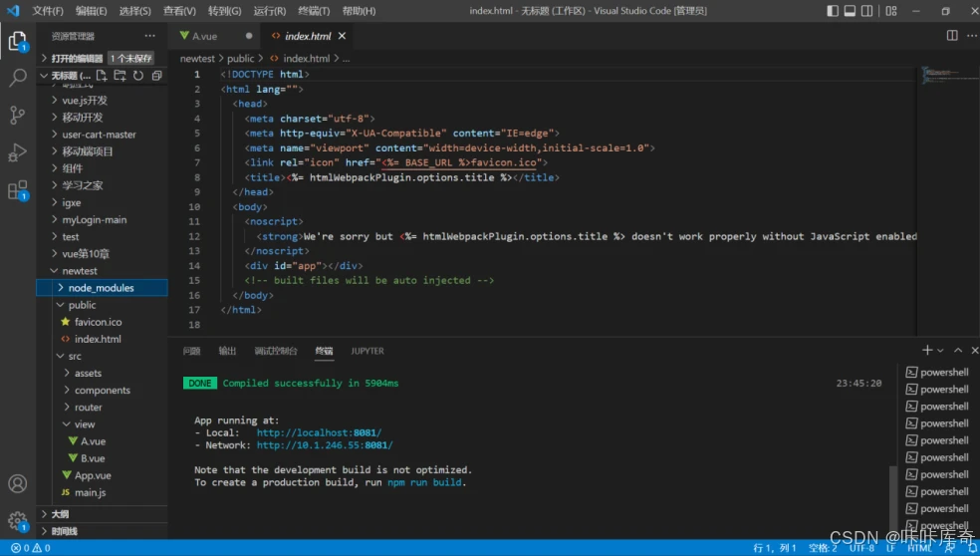Viewport: 980px width, 556px height.
Task: Open the 帮助(H) menu
Action: [359, 11]
